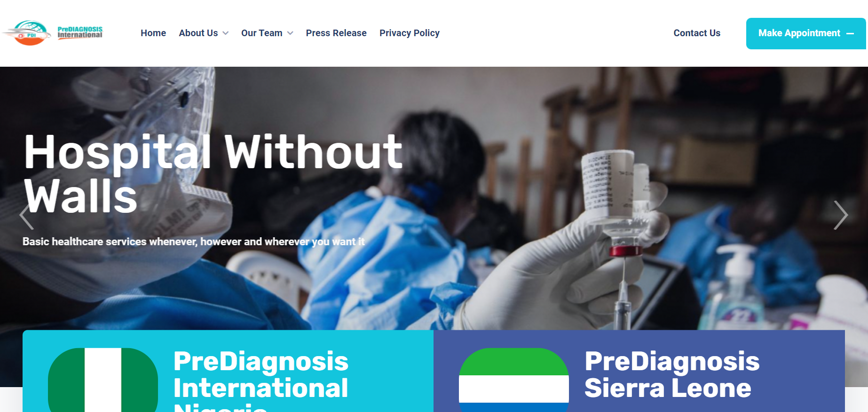Click the Sierra Leone flag icon
Viewport: 868px width, 412px height.
point(514,380)
